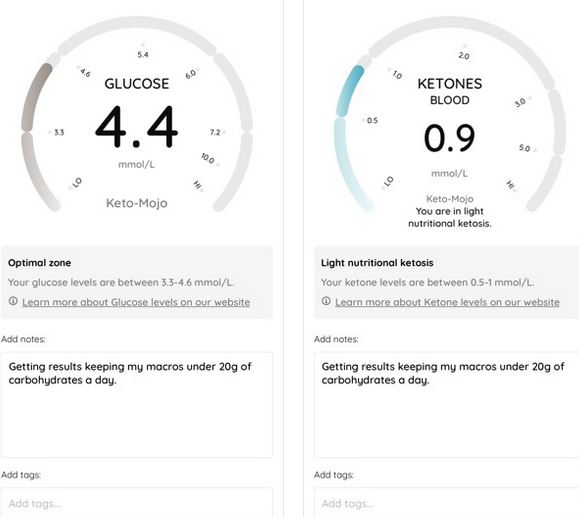Screen dimensions: 579x517
Task: Open Learn more about Ketone levels link
Action: [447, 302]
